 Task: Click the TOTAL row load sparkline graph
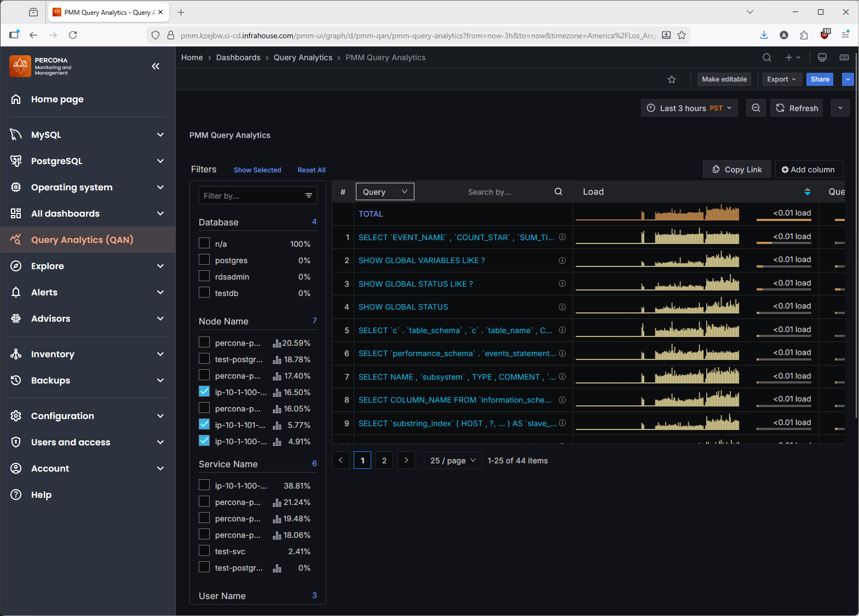(657, 213)
